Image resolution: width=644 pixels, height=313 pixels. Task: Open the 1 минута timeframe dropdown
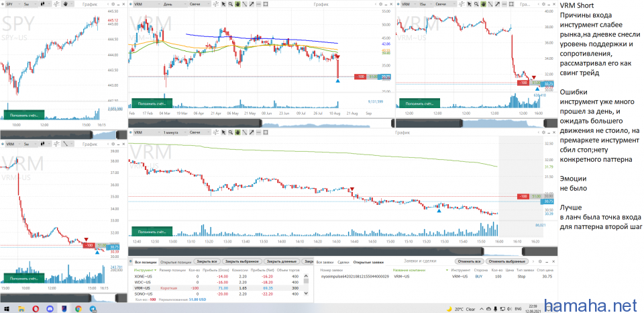point(174,132)
